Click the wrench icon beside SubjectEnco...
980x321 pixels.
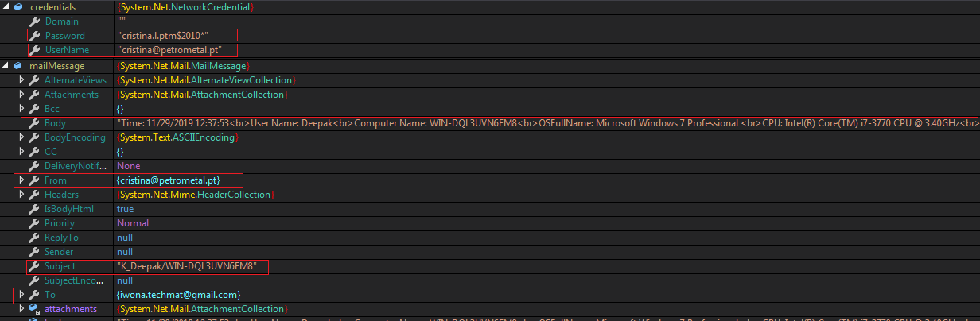[x=34, y=280]
